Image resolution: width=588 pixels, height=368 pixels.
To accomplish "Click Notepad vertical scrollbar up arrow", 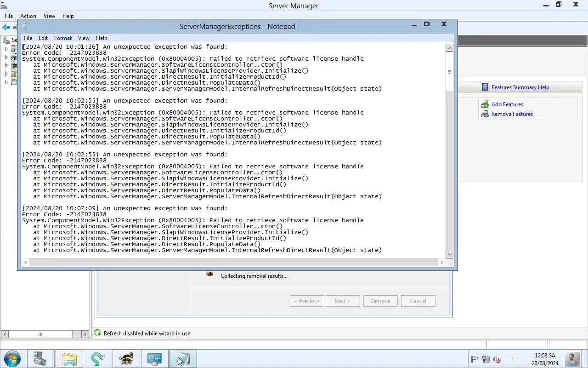I will pos(449,48).
